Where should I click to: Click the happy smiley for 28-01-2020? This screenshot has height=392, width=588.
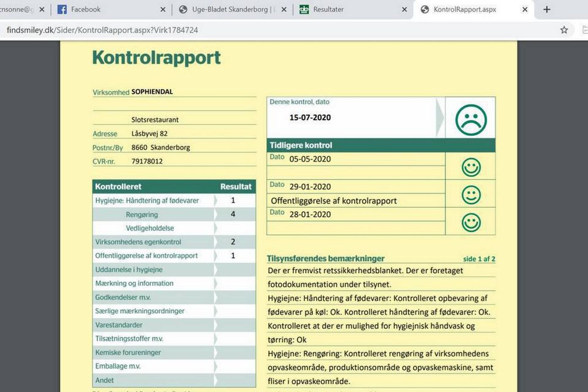[471, 222]
